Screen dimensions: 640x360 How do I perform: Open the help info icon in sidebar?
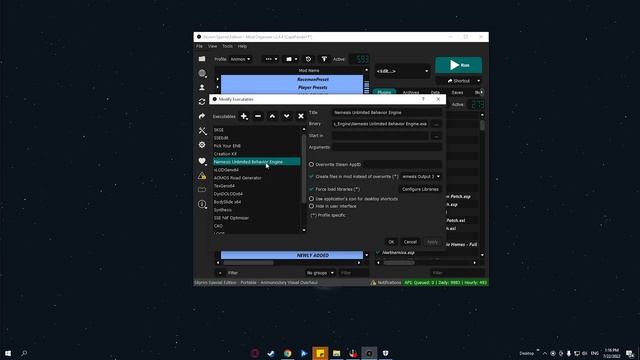pyautogui.click(x=202, y=204)
